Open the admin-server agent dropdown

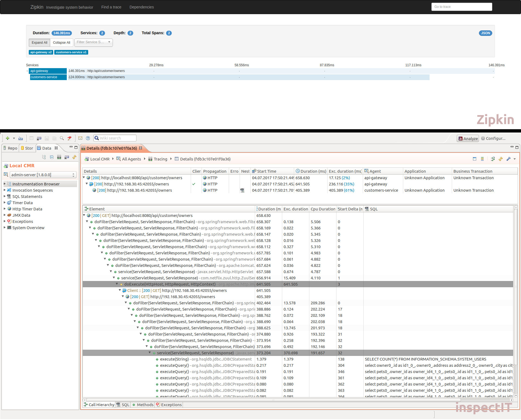click(43, 175)
